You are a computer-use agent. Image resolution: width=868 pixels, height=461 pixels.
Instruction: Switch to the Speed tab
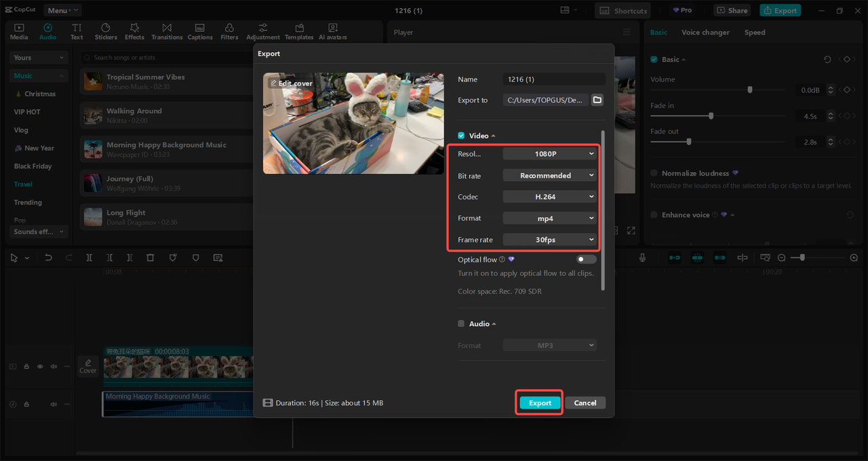(755, 33)
